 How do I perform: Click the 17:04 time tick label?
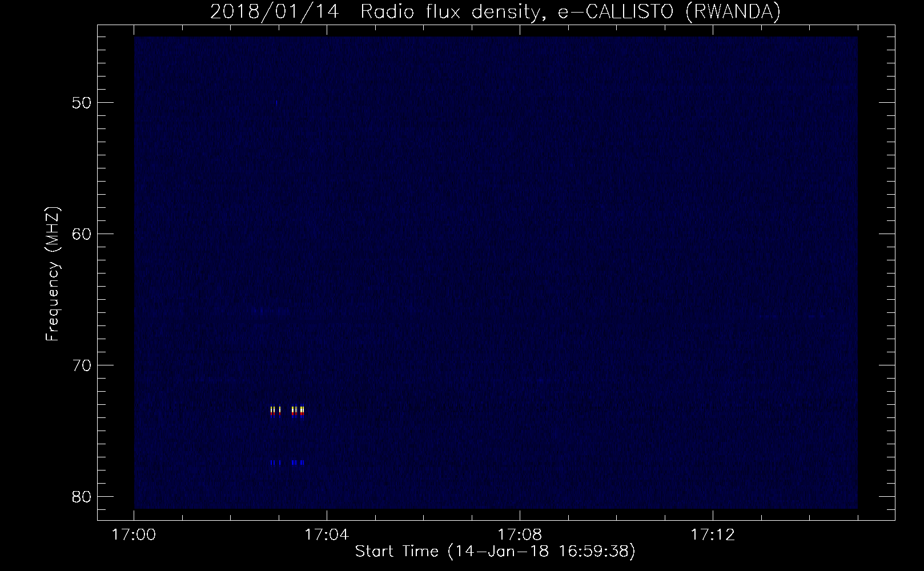point(327,535)
